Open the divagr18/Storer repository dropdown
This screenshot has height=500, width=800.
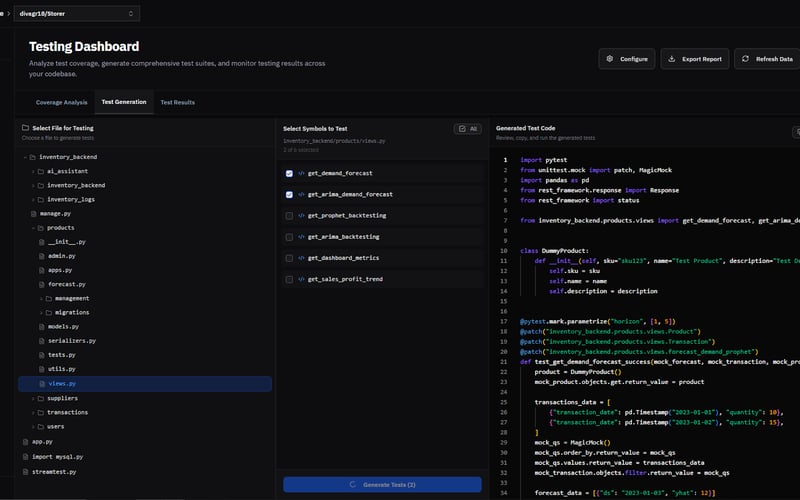(77, 13)
